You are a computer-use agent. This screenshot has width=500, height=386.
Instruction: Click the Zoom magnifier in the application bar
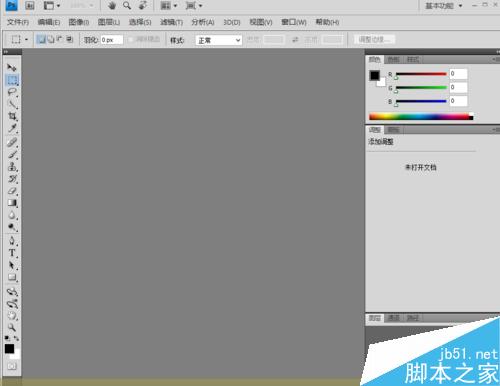pyautogui.click(x=127, y=5)
